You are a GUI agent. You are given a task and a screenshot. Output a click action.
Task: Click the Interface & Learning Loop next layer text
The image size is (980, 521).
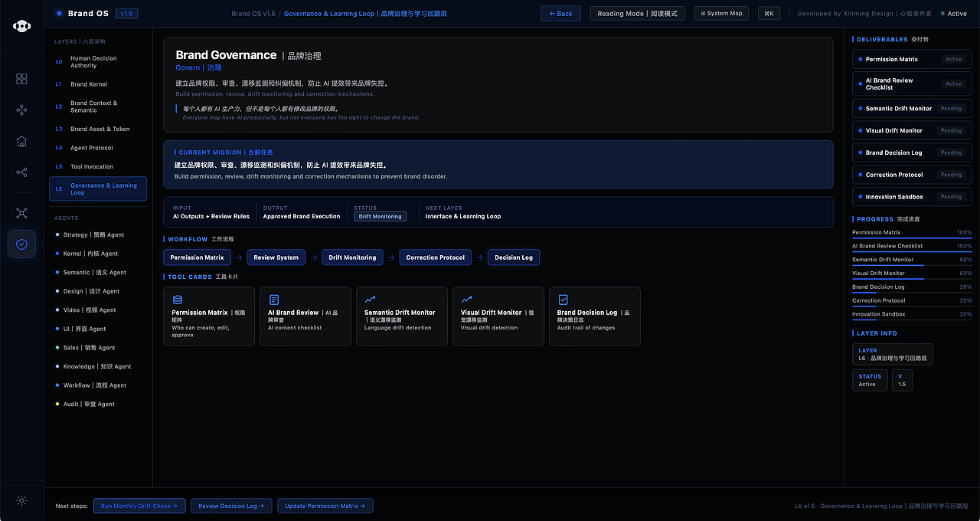pos(463,216)
